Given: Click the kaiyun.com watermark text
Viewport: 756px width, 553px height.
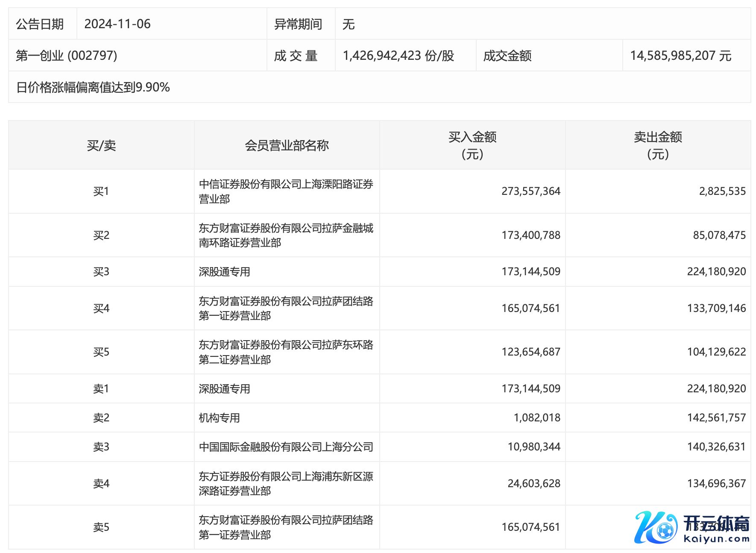Looking at the screenshot, I should point(716,539).
